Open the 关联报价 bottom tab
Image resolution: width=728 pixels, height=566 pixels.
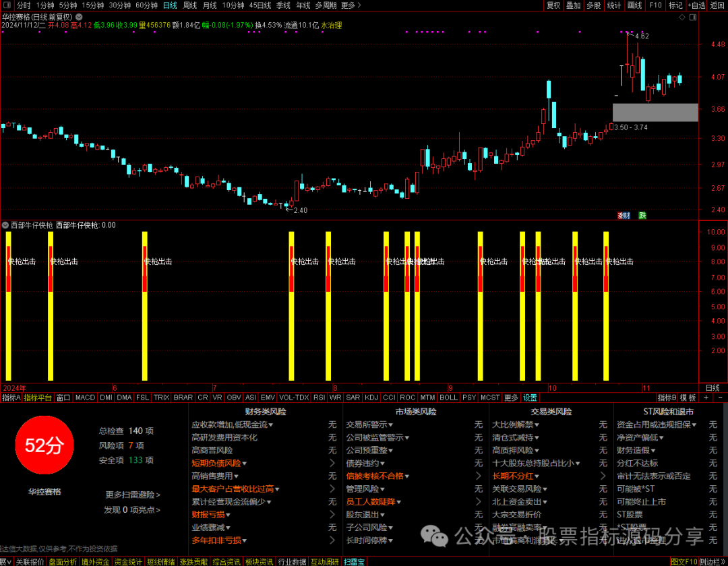click(30, 562)
